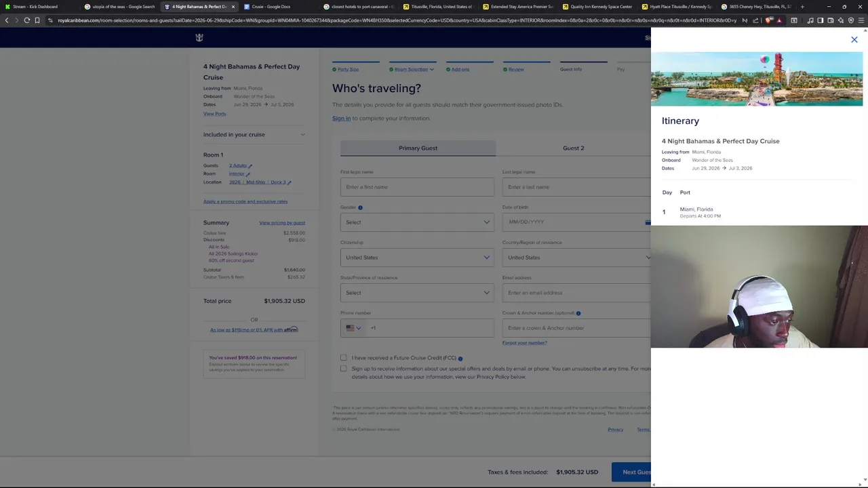Open the phone country flag dropdown
868x488 pixels.
click(x=353, y=328)
